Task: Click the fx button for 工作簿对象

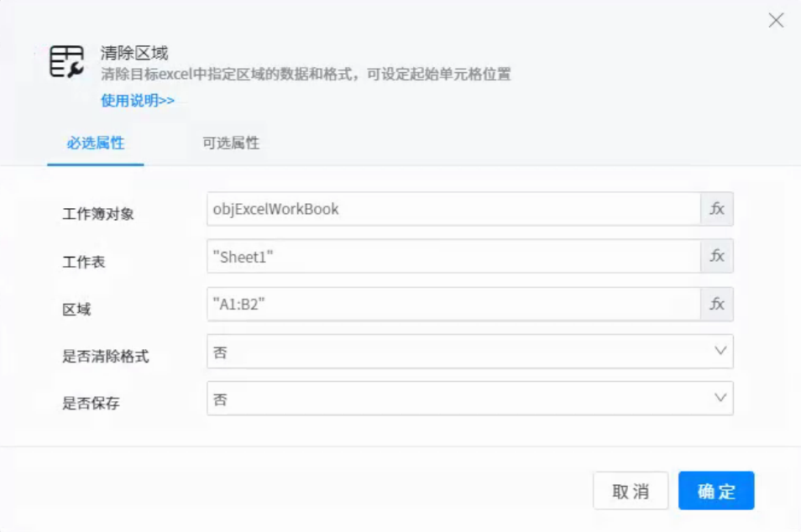Action: [716, 209]
